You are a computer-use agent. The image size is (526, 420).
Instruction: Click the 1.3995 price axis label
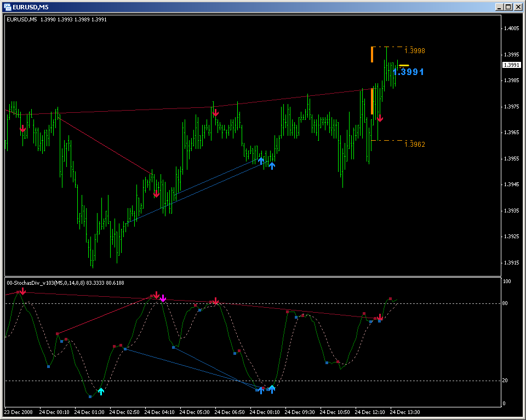[512, 54]
